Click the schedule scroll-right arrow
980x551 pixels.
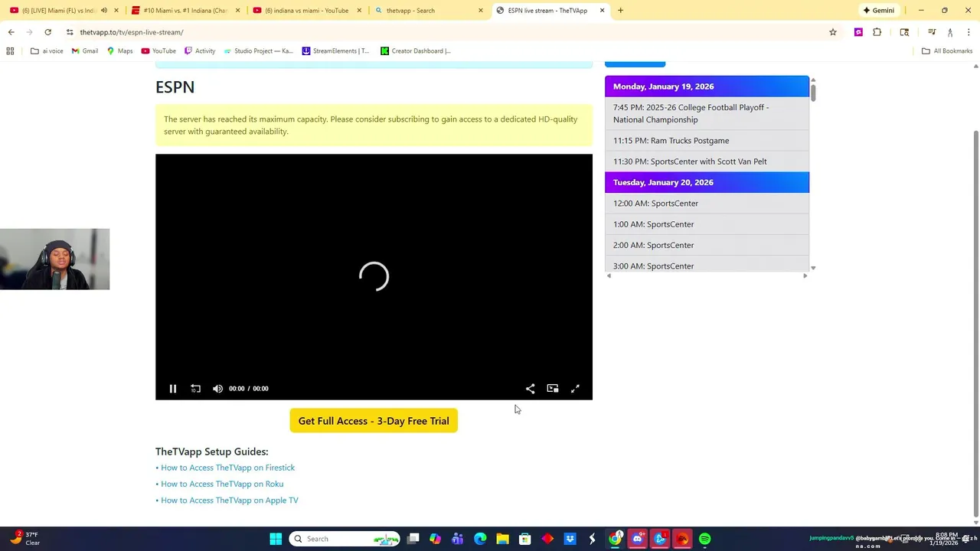[805, 275]
